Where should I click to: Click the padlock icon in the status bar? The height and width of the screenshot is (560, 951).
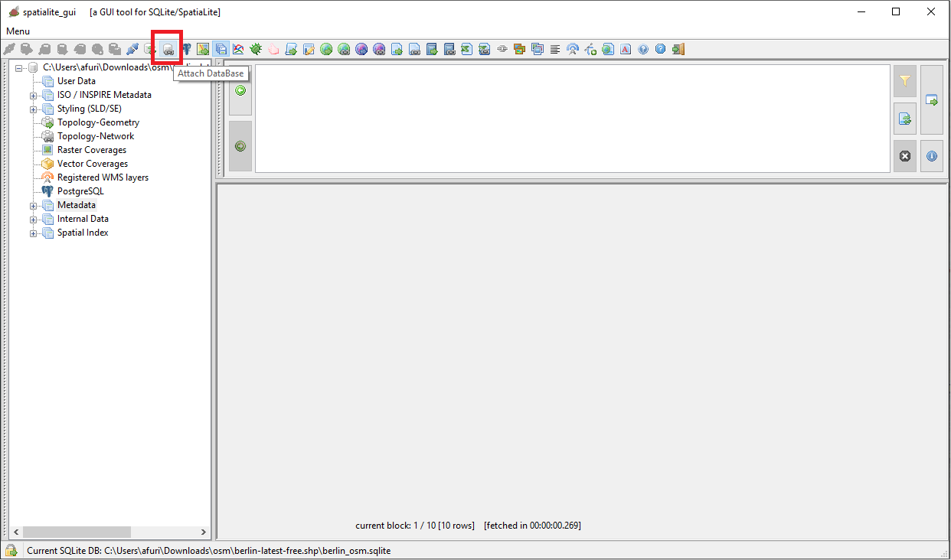[11, 550]
